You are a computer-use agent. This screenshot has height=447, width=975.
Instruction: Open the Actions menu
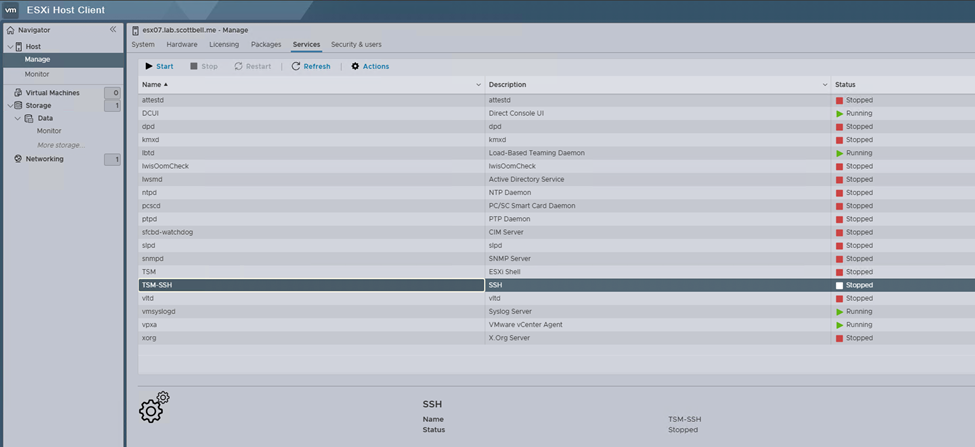click(x=370, y=67)
